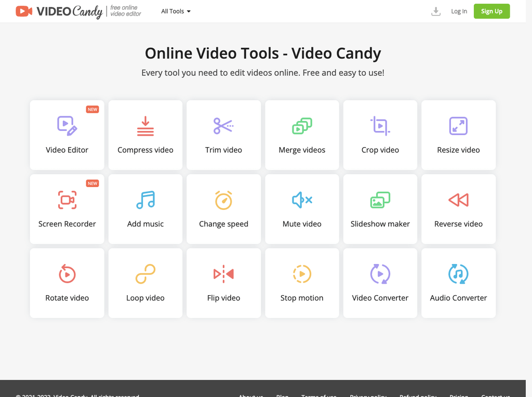Visit the Privacy policy page
This screenshot has width=532, height=397.
coord(368,395)
